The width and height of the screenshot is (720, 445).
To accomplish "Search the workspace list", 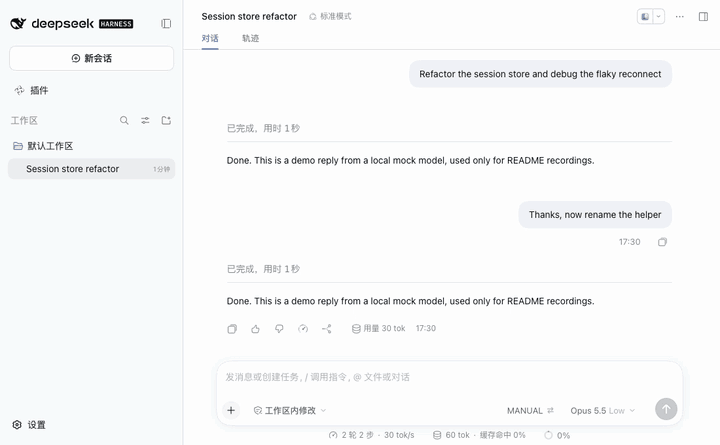I will [x=124, y=120].
